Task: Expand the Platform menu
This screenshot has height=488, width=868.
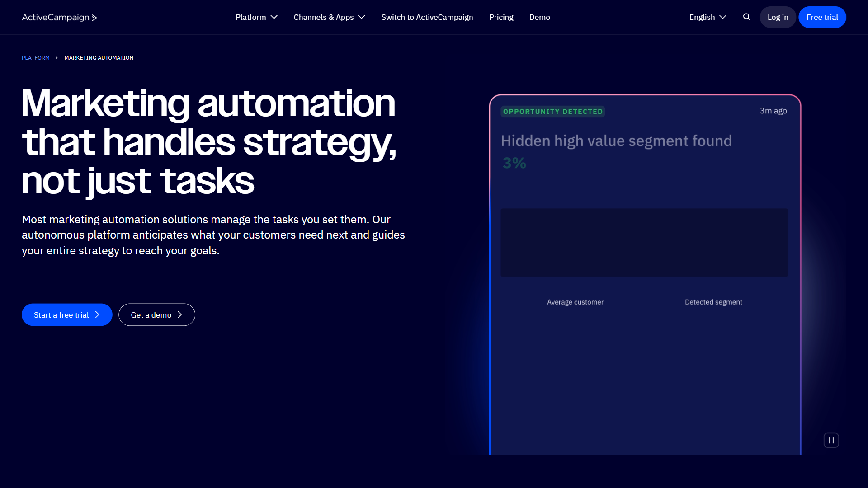Action: (256, 17)
